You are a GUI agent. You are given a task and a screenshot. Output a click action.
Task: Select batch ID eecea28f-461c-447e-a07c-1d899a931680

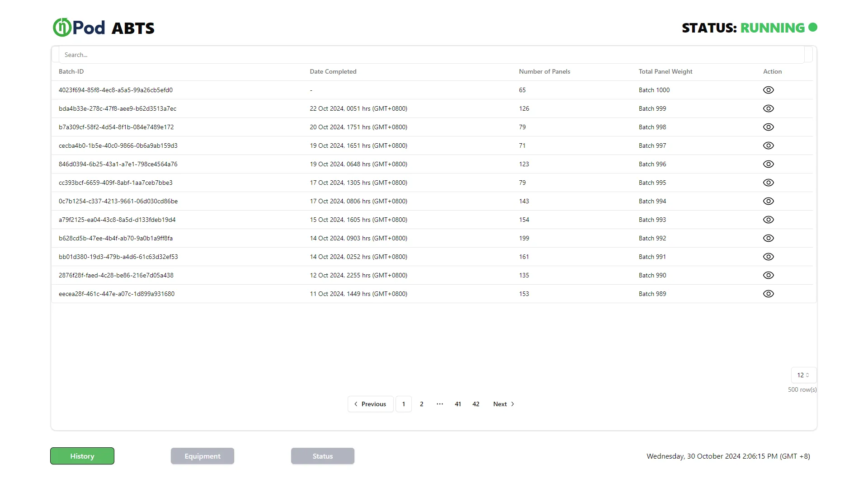tap(117, 294)
